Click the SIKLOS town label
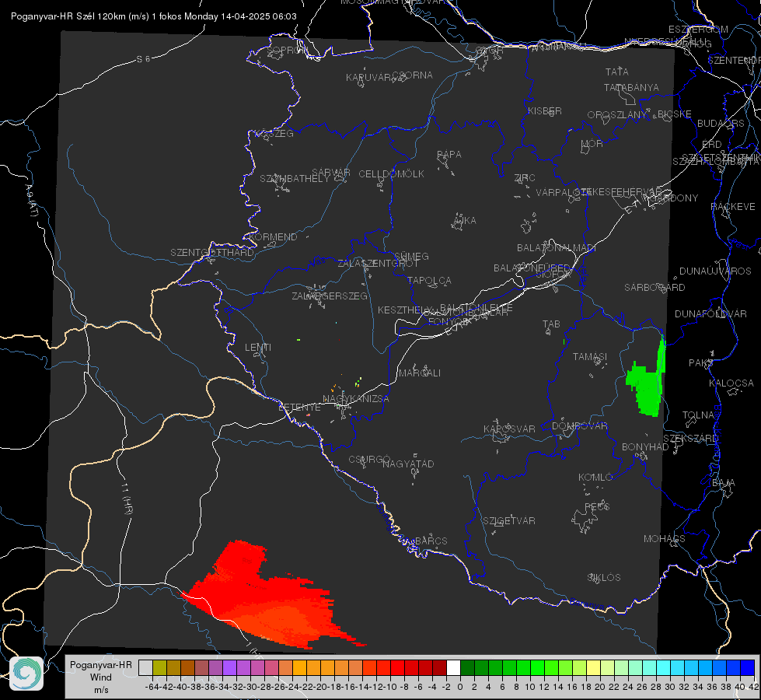 (604, 578)
